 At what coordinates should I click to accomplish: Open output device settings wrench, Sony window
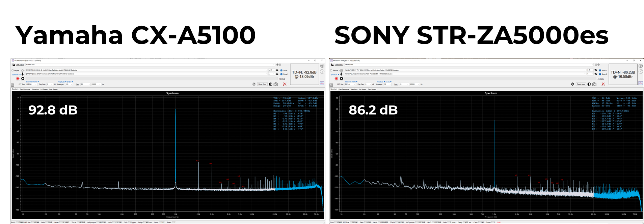click(x=596, y=70)
